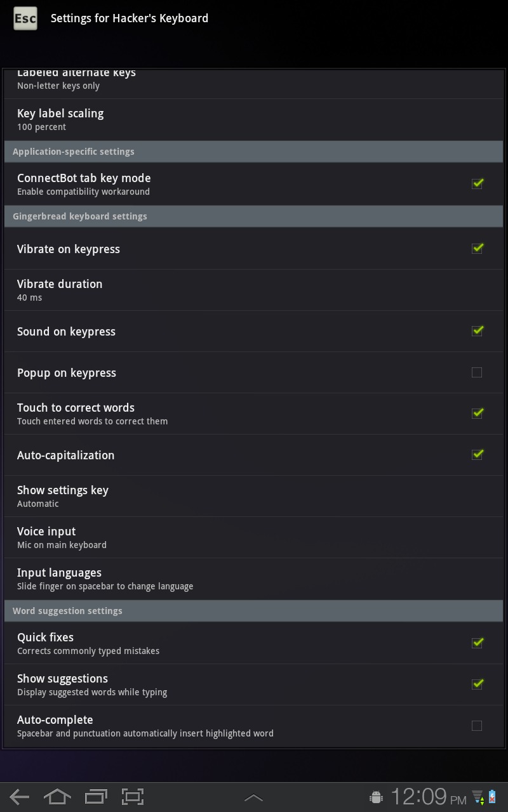Enable the Popup on keypress checkbox
The width and height of the screenshot is (508, 812).
[477, 372]
